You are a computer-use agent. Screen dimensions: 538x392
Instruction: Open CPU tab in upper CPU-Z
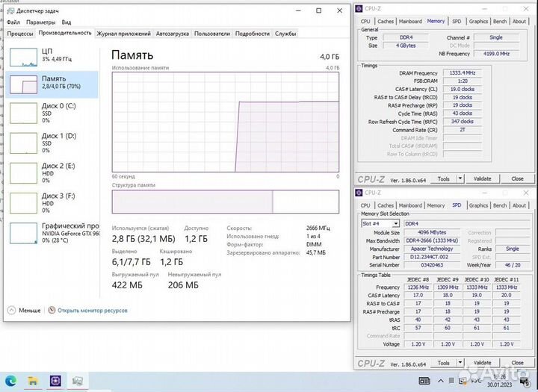pyautogui.click(x=365, y=21)
